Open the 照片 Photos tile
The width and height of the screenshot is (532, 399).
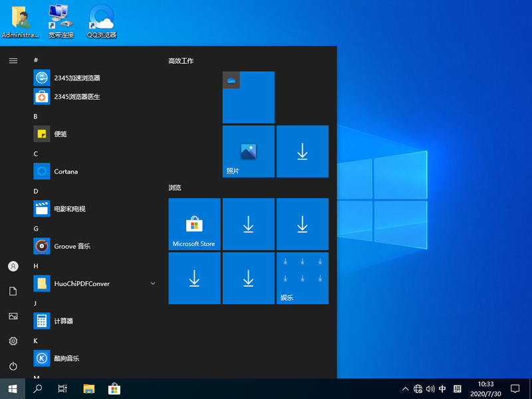pyautogui.click(x=248, y=152)
